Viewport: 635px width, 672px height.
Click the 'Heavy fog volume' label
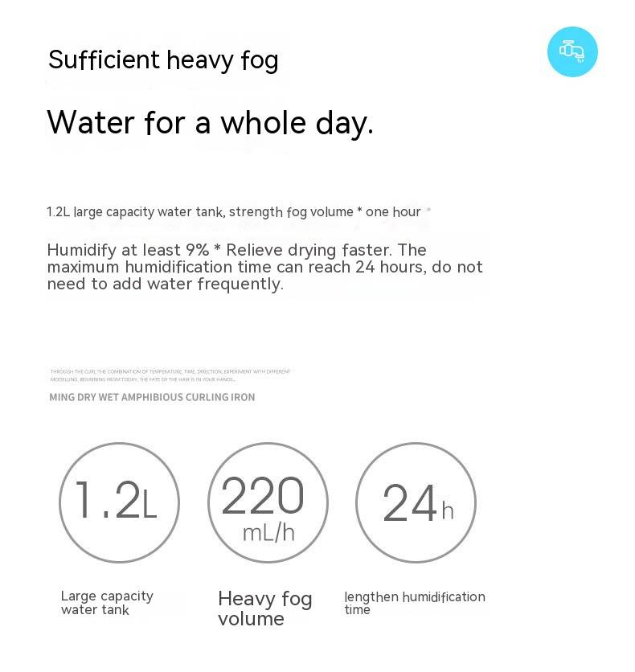tap(264, 608)
